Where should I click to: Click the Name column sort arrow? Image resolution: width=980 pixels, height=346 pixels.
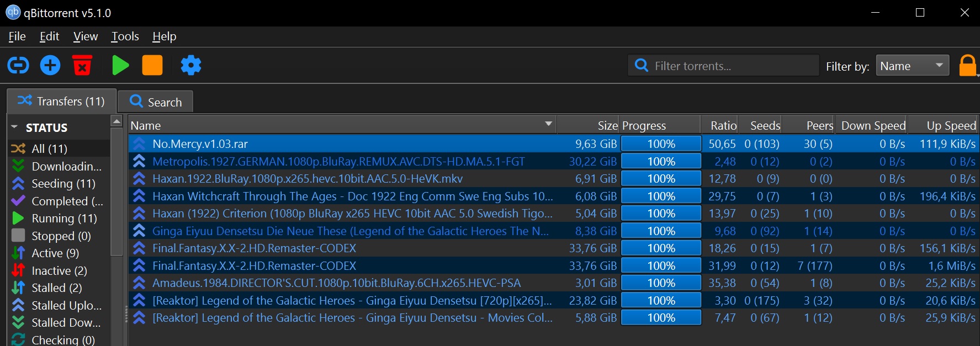pos(548,124)
